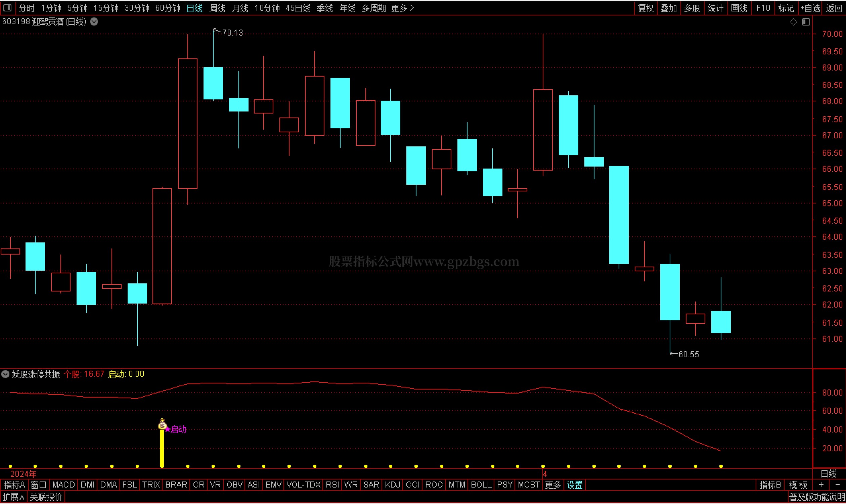Viewport: 846px width, 504px height.
Task: Click the 设置 settings button in indicator bar
Action: click(575, 485)
